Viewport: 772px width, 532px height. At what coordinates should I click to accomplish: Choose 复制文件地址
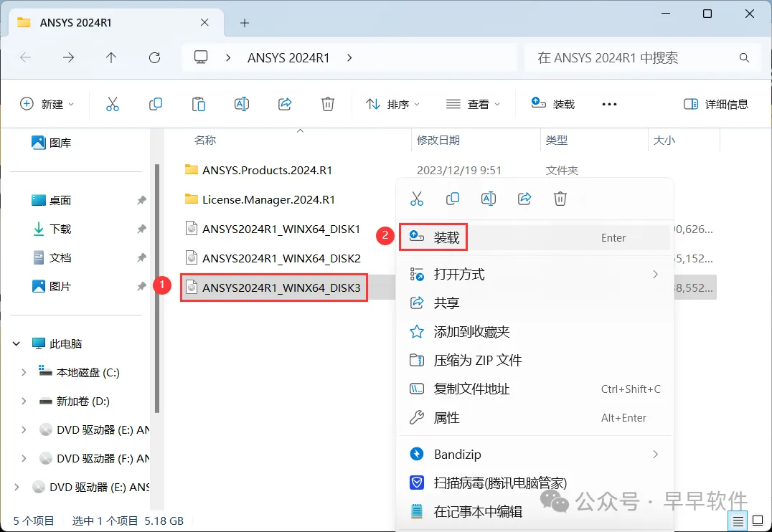535,389
